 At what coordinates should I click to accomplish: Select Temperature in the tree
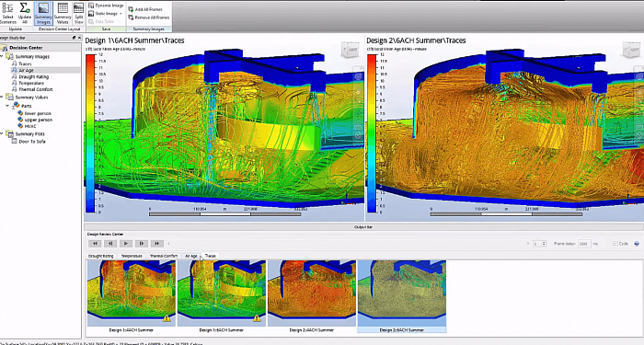(x=31, y=83)
